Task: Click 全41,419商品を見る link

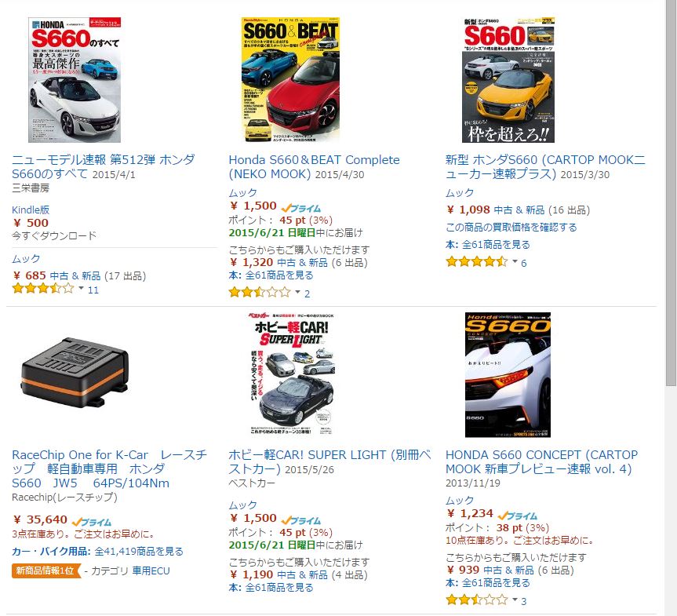Action: (139, 551)
